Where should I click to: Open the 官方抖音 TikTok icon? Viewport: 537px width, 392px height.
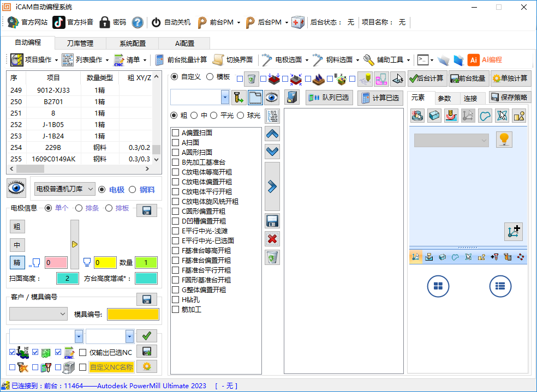point(58,22)
